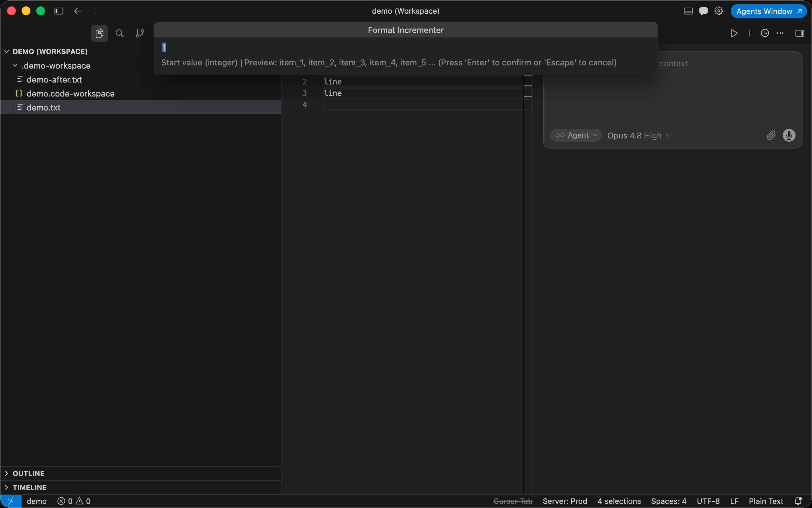Toggle the bottom panel layout icon
This screenshot has width=812, height=508.
click(688, 11)
